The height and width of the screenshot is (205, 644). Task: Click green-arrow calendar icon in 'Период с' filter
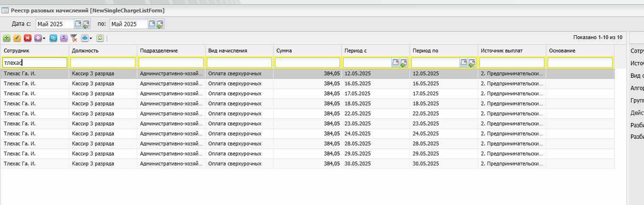click(404, 62)
